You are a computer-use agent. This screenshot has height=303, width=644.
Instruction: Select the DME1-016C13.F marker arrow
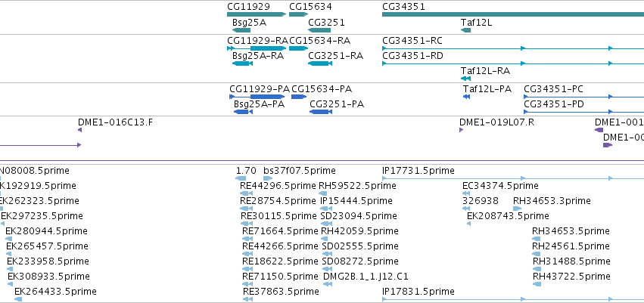79,130
